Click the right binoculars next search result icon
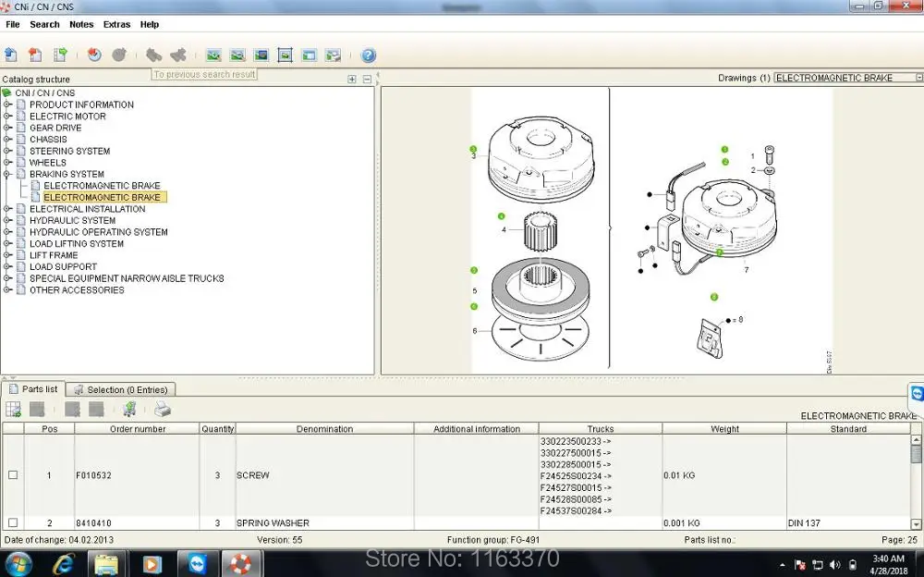 point(178,55)
